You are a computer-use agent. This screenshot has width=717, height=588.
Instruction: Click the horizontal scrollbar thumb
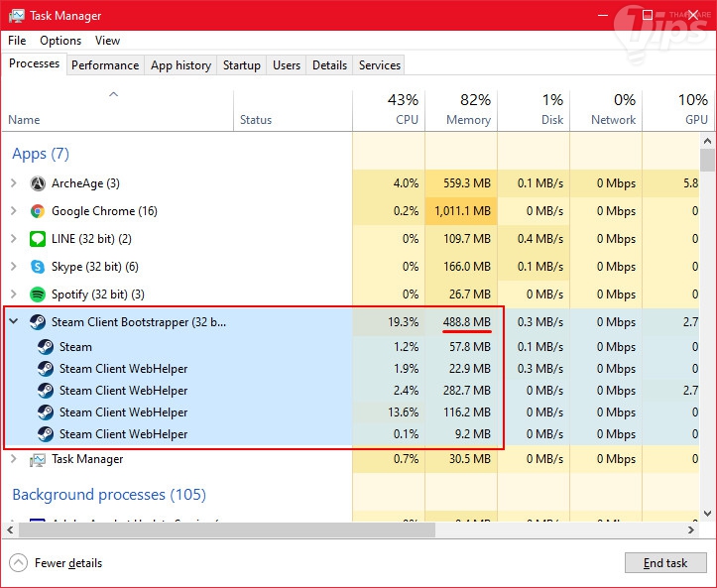(227, 529)
